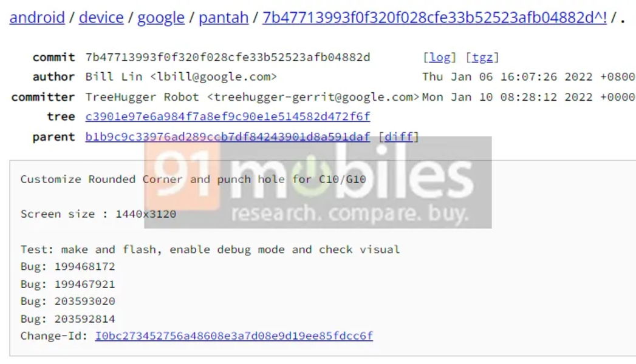Viewport: 636px width, 364px height.
Task: Click the commit title about Rounded Corner
Action: (x=193, y=179)
